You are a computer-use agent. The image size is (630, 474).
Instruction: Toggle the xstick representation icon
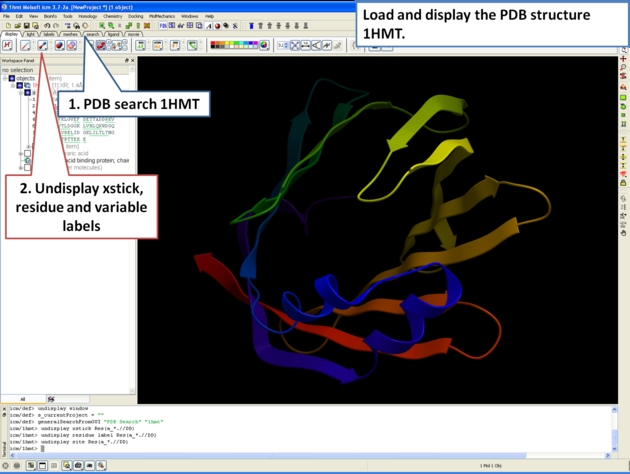[x=43, y=45]
